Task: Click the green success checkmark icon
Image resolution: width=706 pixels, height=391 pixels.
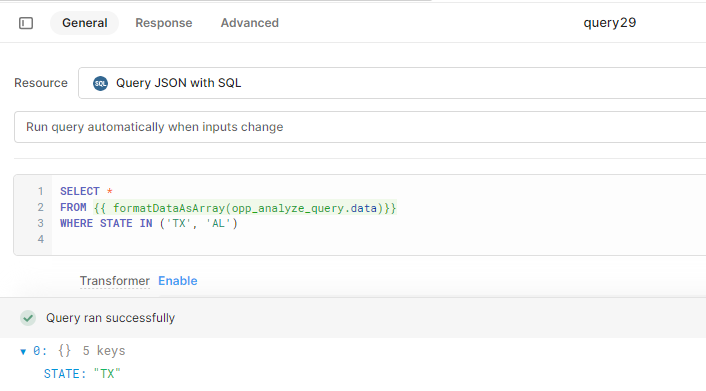Action: [x=28, y=318]
